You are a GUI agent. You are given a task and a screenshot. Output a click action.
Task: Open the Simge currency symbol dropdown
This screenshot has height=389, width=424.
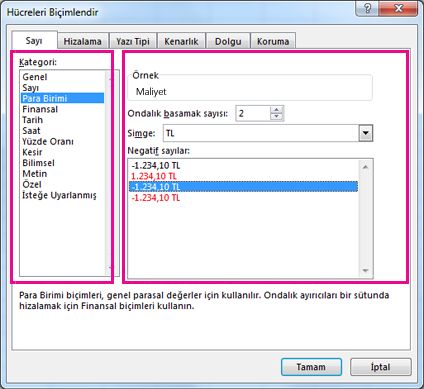click(x=366, y=133)
